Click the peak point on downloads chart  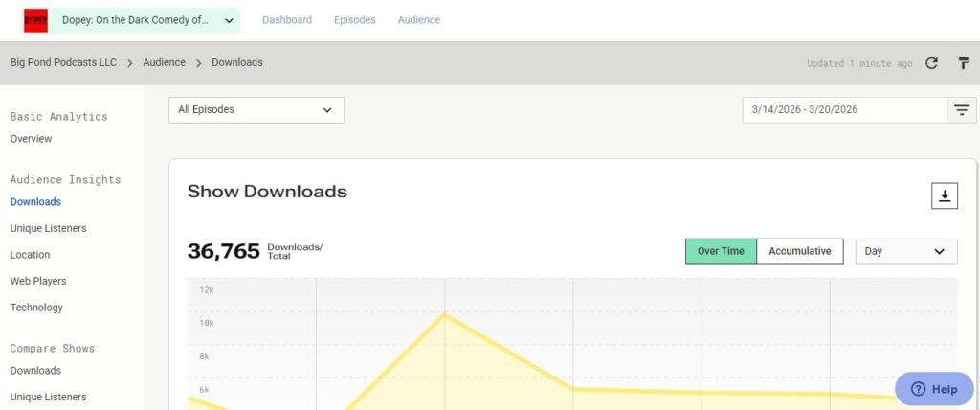click(x=444, y=313)
